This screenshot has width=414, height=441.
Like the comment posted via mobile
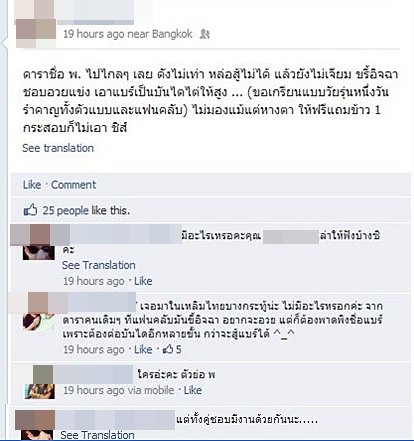point(193,390)
